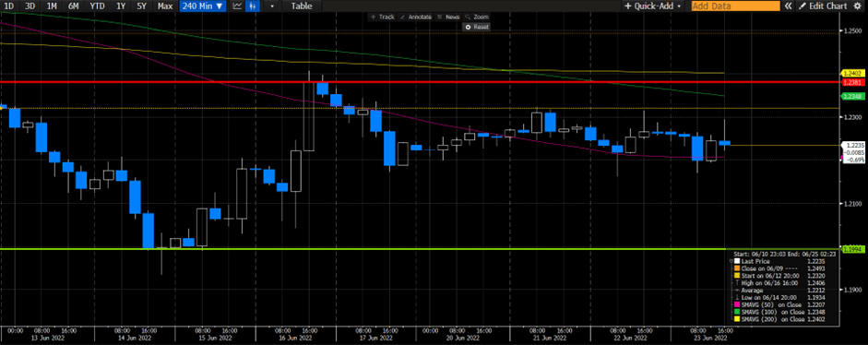The height and width of the screenshot is (345, 868).
Task: Set range to 1Y
Action: [120, 6]
